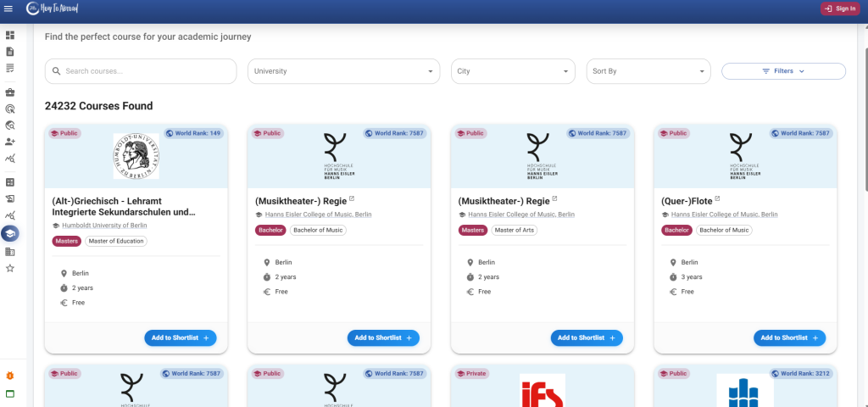The image size is (868, 407).
Task: Click the add-person icon in the sidebar
Action: tap(10, 142)
